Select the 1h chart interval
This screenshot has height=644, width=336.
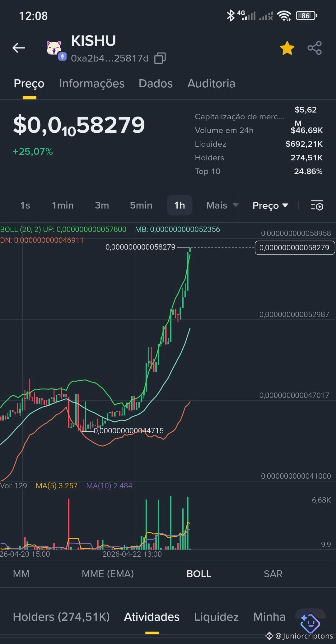180,205
